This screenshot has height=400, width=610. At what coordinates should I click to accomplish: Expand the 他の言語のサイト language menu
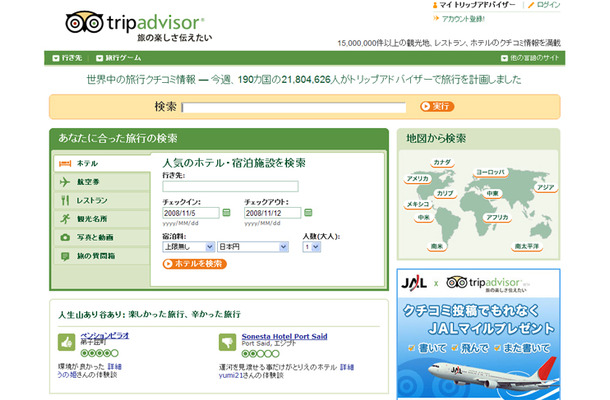point(530,58)
